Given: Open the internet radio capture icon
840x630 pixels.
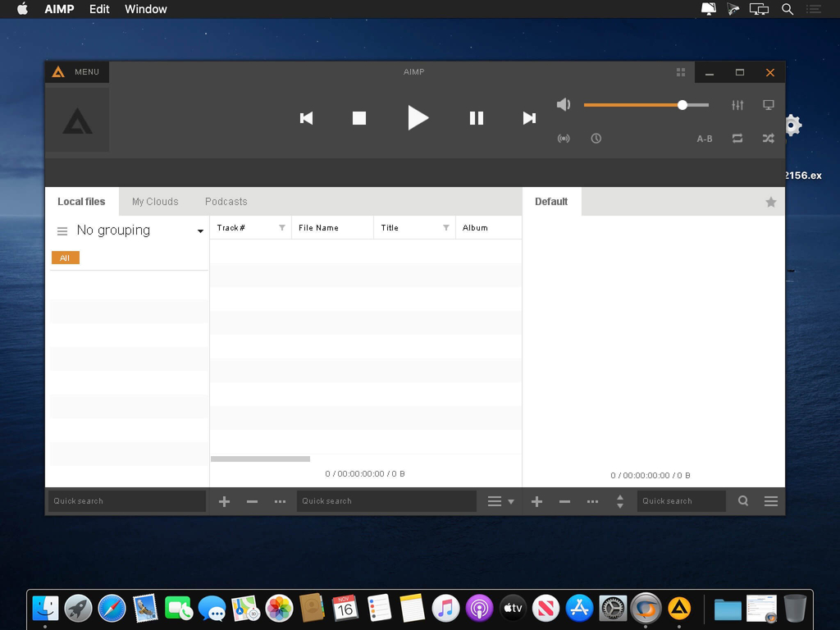Looking at the screenshot, I should coord(564,139).
